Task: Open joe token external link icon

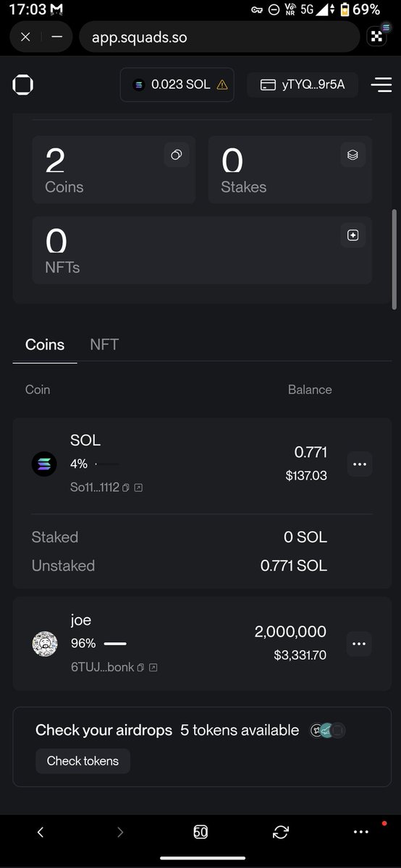Action: pyautogui.click(x=153, y=667)
